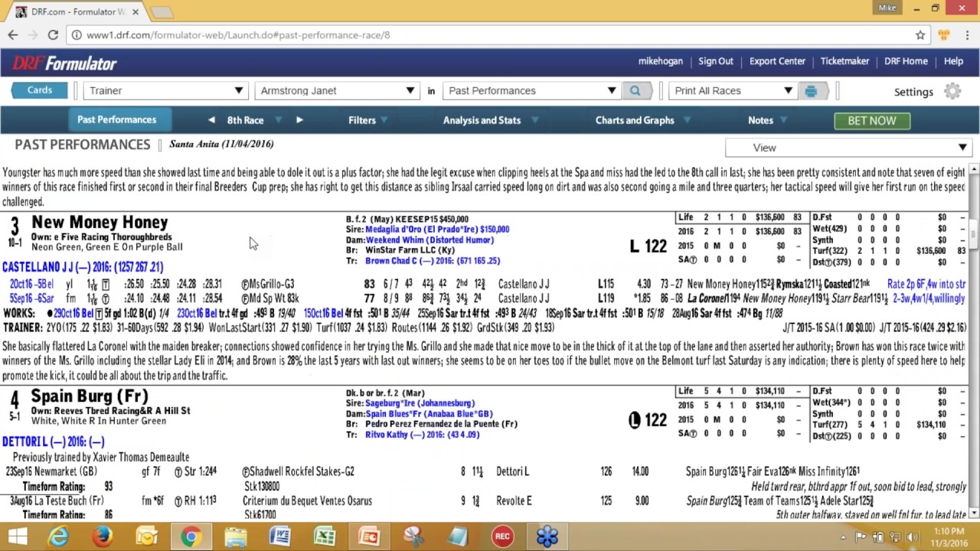Open Help link
Image resolution: width=980 pixels, height=551 pixels.
953,61
